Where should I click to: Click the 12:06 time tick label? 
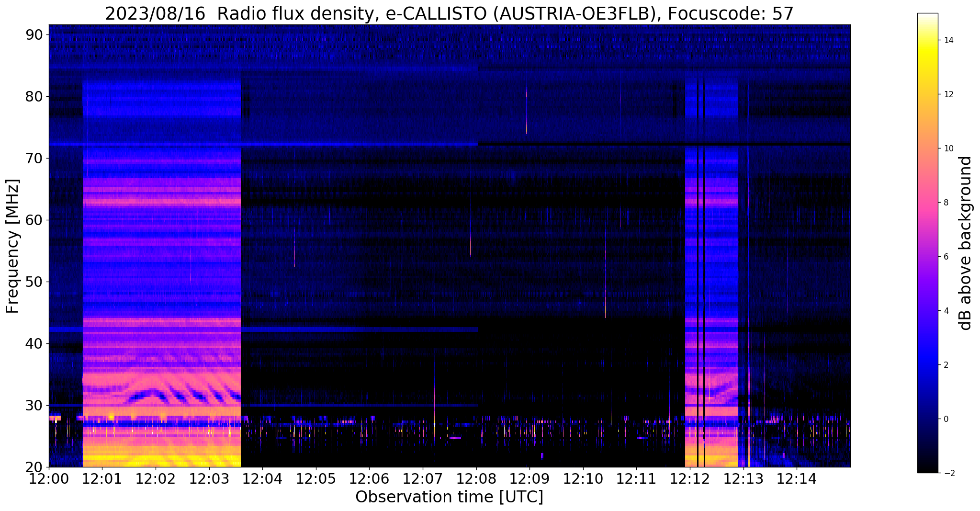[369, 478]
